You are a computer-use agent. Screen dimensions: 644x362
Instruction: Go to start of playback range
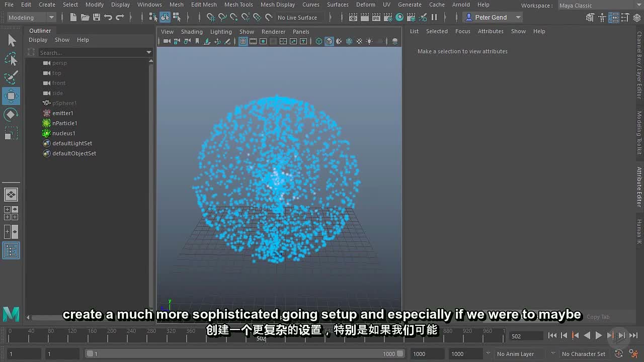[552, 335]
